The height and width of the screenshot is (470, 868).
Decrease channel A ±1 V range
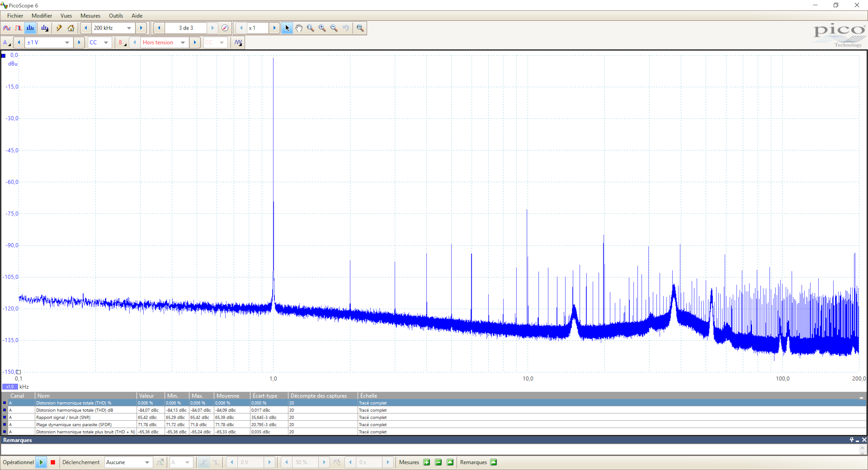(x=19, y=42)
